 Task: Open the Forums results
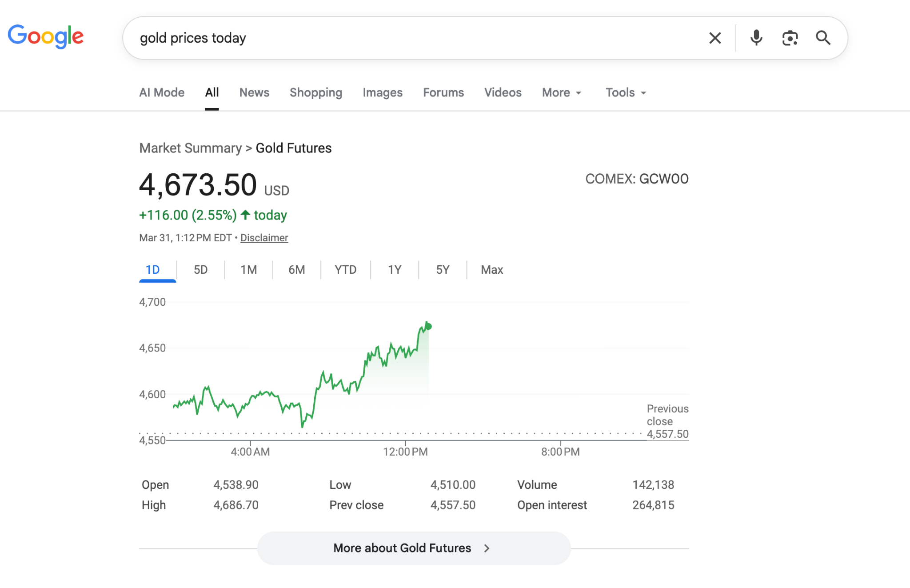click(x=443, y=92)
